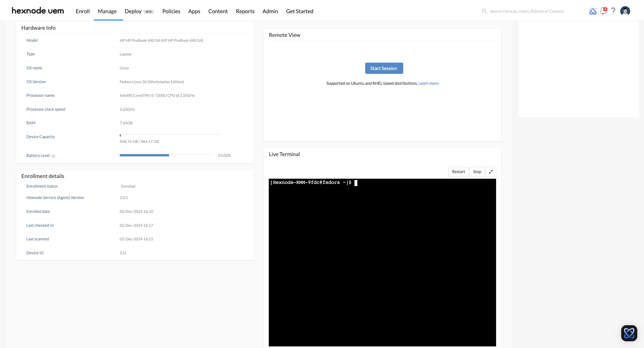
Task: Select the 2.65GHz clock speed value
Action: pyautogui.click(x=127, y=109)
